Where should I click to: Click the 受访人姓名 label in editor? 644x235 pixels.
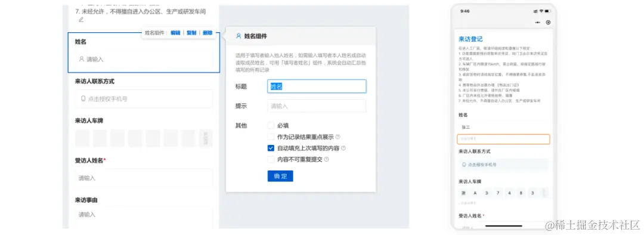pyautogui.click(x=89, y=160)
